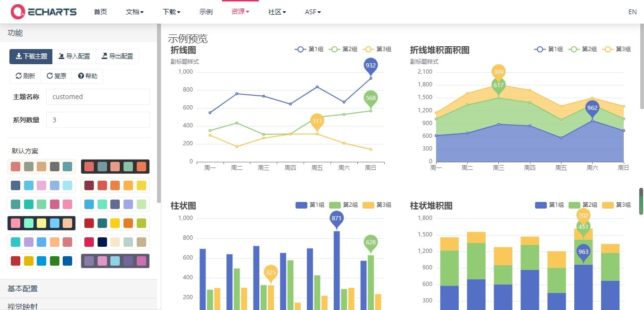644x310 pixels.
Task: Switch language to EN
Action: (x=633, y=12)
